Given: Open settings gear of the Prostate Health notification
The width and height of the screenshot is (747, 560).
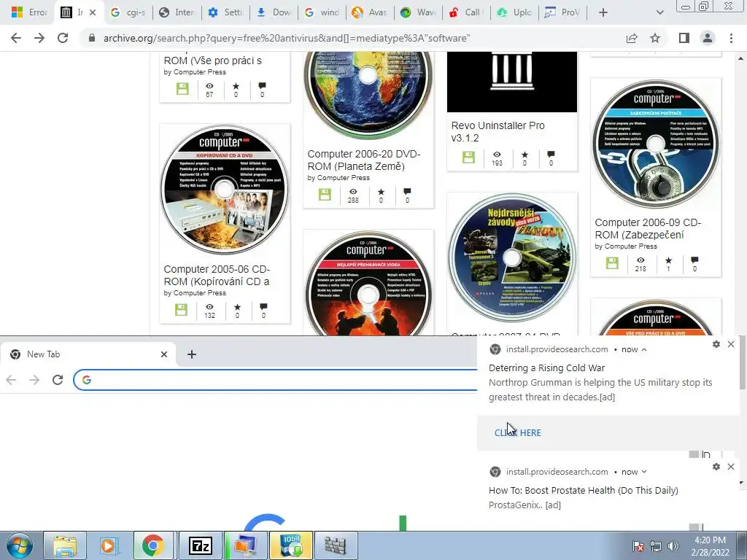Looking at the screenshot, I should point(716,467).
